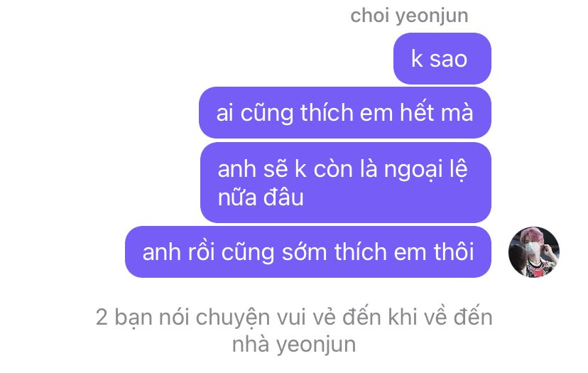Tap 'anh sẽ' at start of third bubble
588x373 pixels.
(253, 169)
